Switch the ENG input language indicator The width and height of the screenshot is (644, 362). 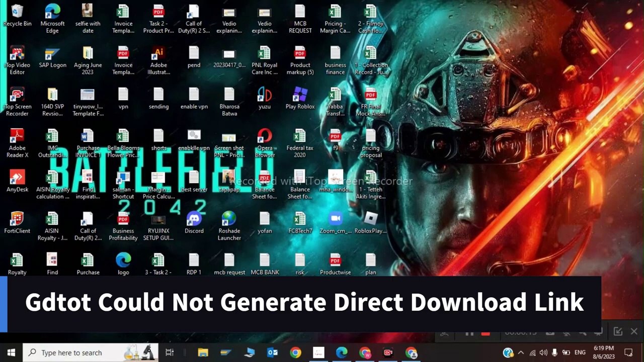[x=580, y=352]
